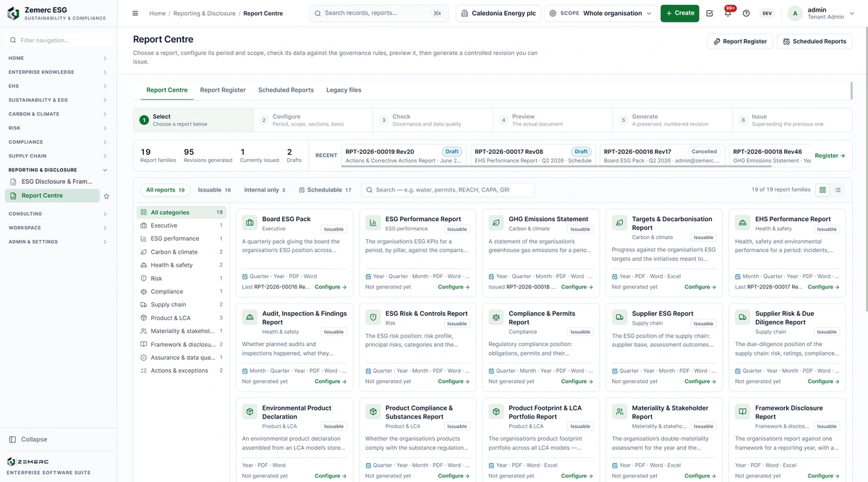Click the report families search box
This screenshot has width=868, height=482.
[x=448, y=190]
